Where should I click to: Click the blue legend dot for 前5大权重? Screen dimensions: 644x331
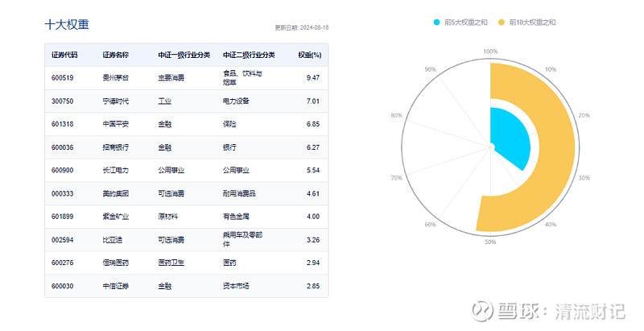(x=436, y=23)
